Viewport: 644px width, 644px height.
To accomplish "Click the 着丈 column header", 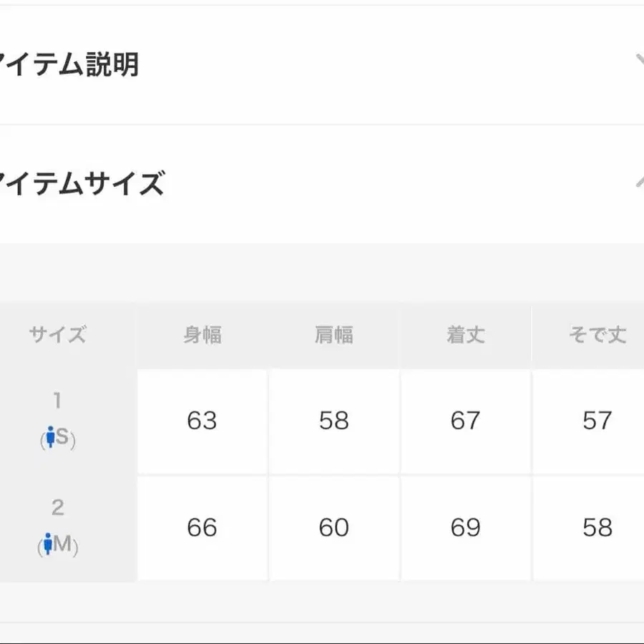I will [465, 335].
